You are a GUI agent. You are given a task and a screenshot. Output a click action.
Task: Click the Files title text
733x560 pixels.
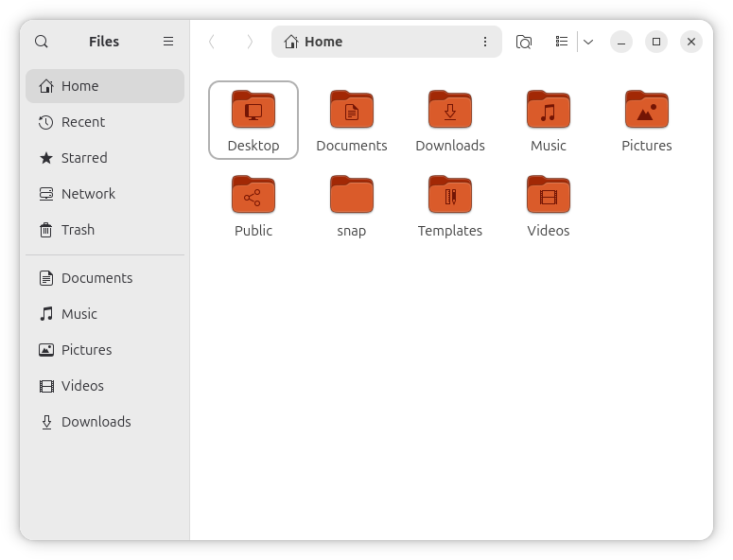tap(104, 42)
